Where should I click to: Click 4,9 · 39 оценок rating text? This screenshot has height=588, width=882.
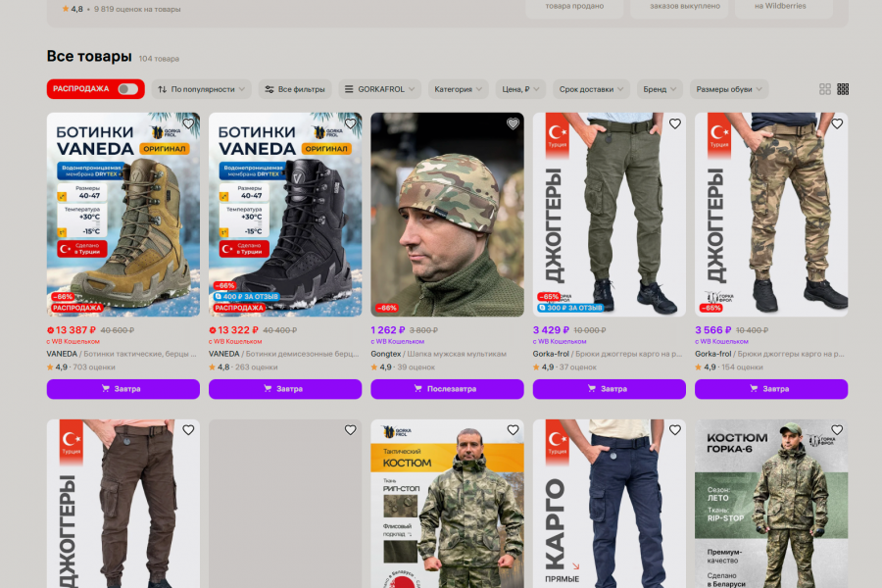click(403, 367)
